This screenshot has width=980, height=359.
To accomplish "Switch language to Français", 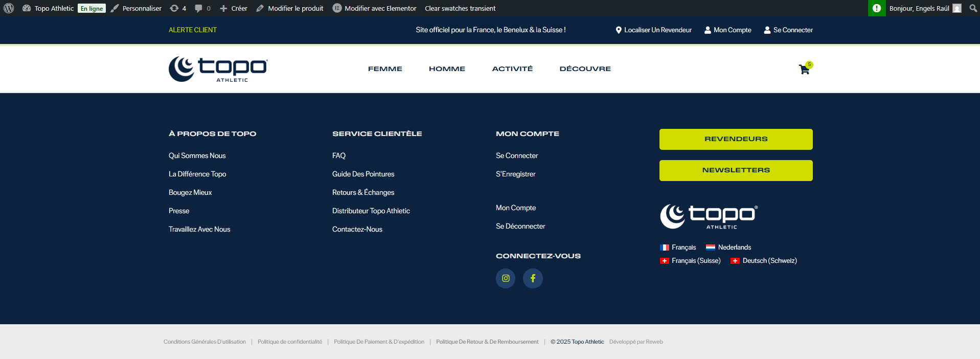I will click(678, 247).
